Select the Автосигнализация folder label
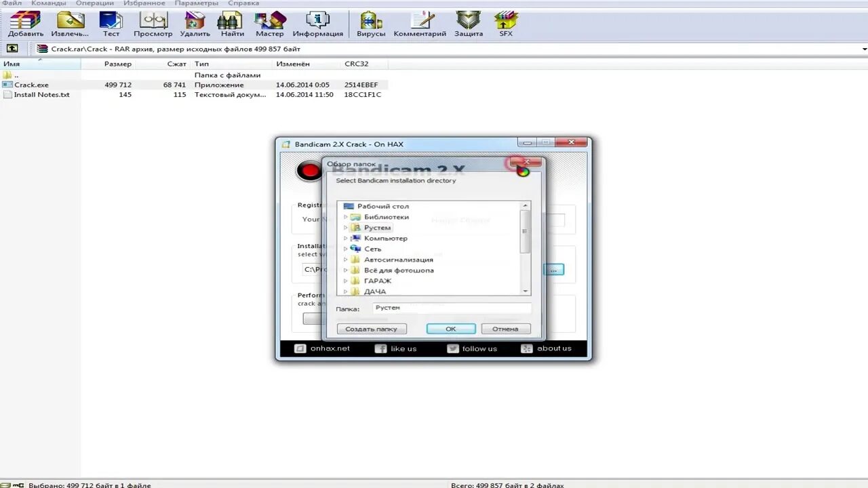This screenshot has height=488, width=868. (x=399, y=260)
